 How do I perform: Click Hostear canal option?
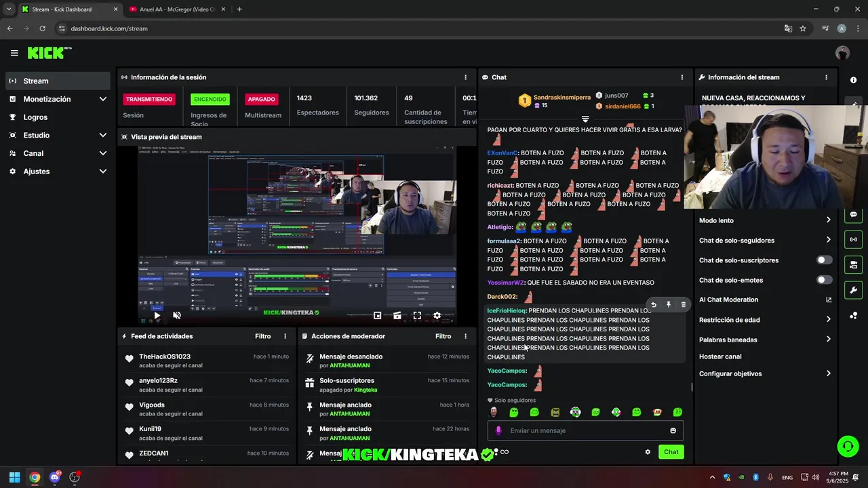coord(720,357)
